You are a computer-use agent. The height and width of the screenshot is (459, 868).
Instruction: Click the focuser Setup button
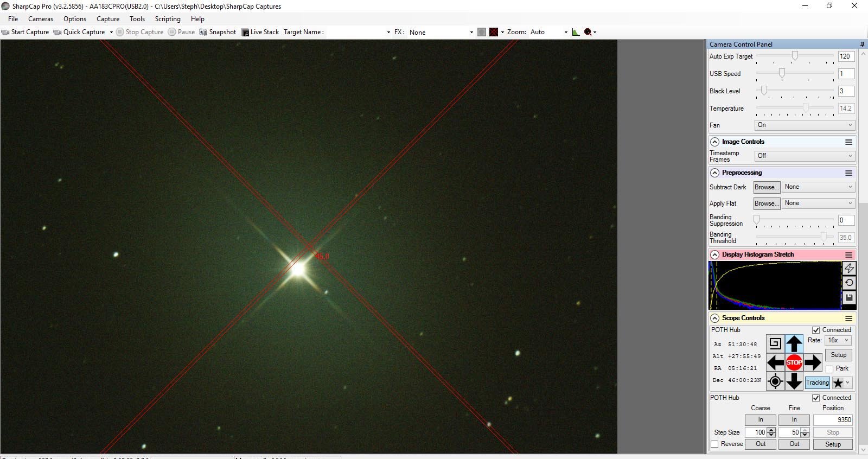pyautogui.click(x=833, y=444)
